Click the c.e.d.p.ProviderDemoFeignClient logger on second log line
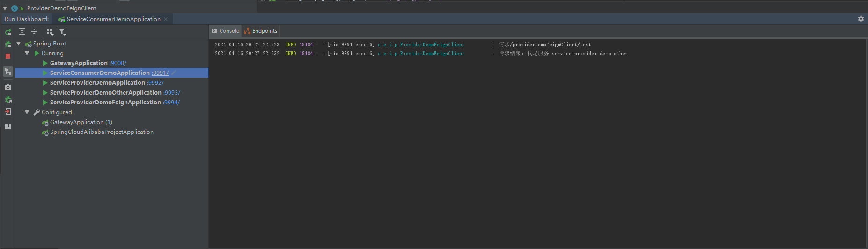Viewport: 868px width, 249px height. pos(421,54)
